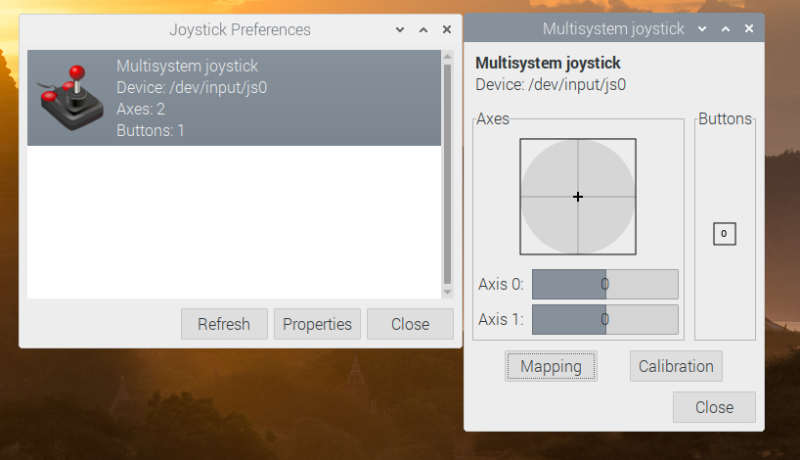Click 'Axes: 2' text in device list

click(141, 109)
